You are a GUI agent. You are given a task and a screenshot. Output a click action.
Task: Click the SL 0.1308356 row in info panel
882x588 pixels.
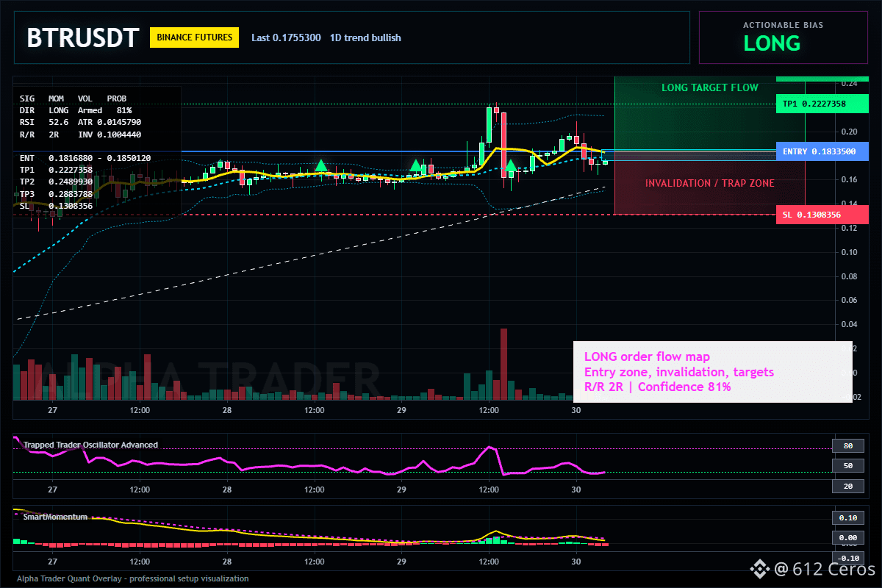(56, 206)
